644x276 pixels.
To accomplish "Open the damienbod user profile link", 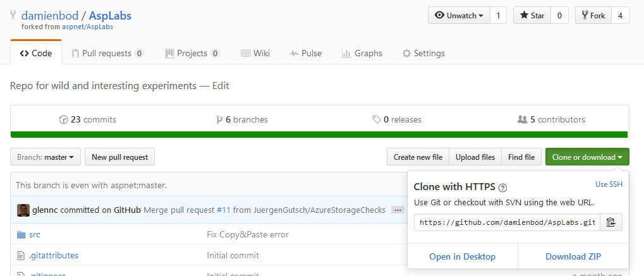I will pos(49,16).
